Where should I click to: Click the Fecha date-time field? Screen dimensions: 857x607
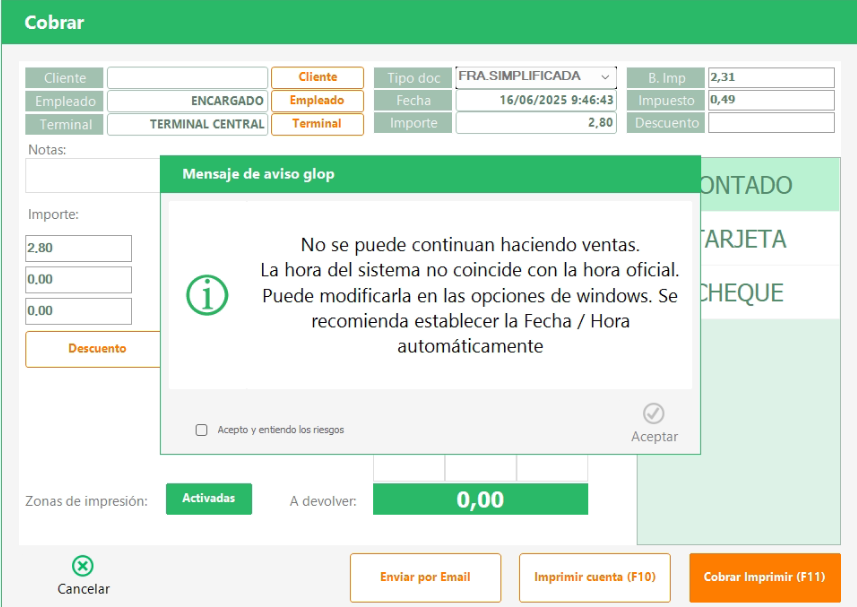tap(536, 100)
